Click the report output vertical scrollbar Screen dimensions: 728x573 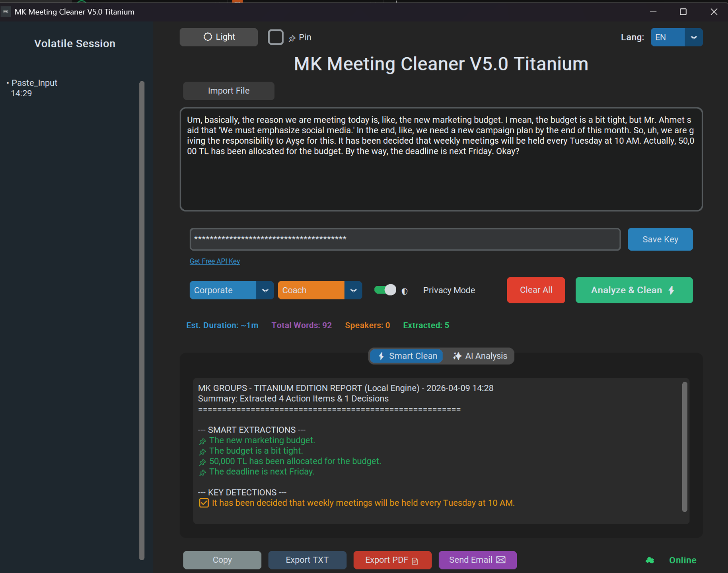tap(684, 446)
